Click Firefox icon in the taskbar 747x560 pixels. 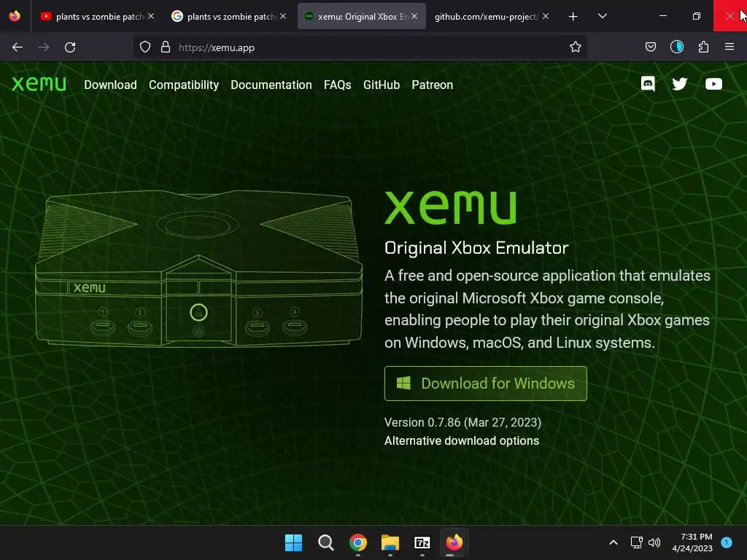454,542
